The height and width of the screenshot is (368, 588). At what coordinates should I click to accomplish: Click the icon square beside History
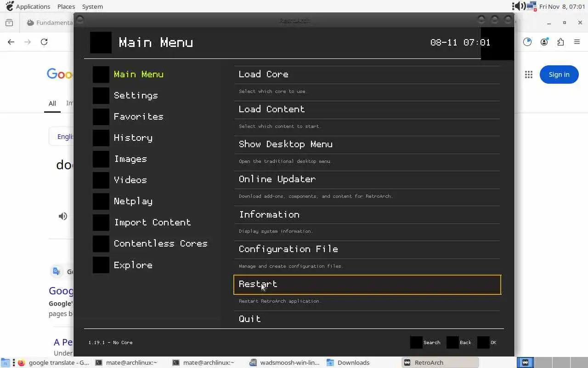[x=101, y=138]
